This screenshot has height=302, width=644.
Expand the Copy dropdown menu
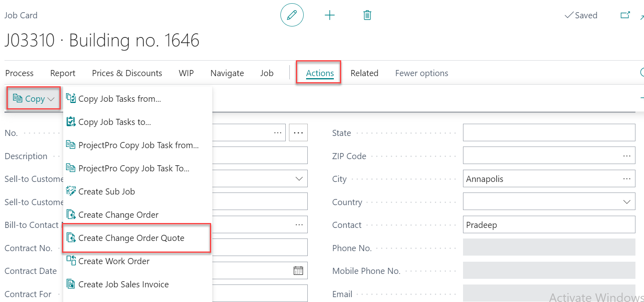(34, 98)
